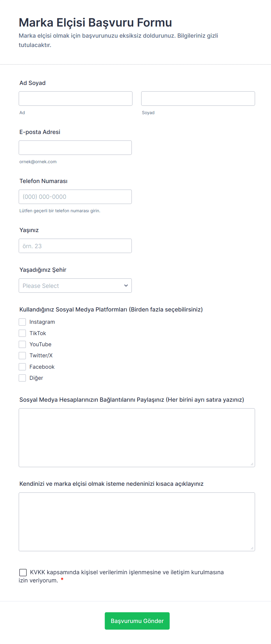271x644 pixels.
Task: Focus the E-posta Adresi input
Action: point(75,148)
